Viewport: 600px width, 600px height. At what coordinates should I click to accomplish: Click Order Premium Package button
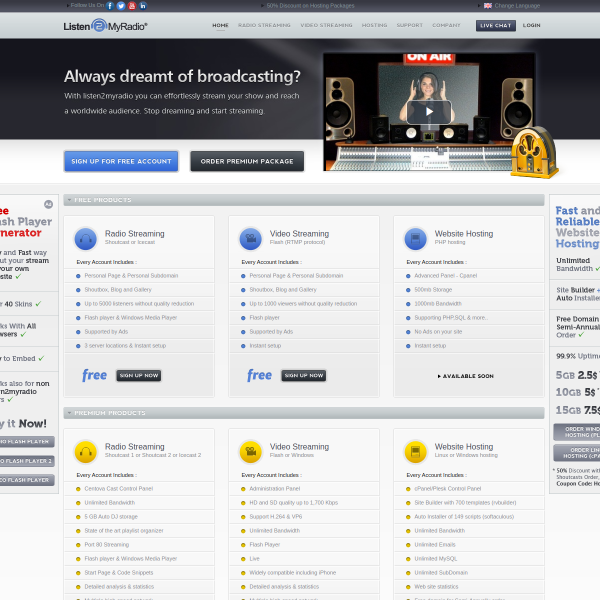pos(247,161)
